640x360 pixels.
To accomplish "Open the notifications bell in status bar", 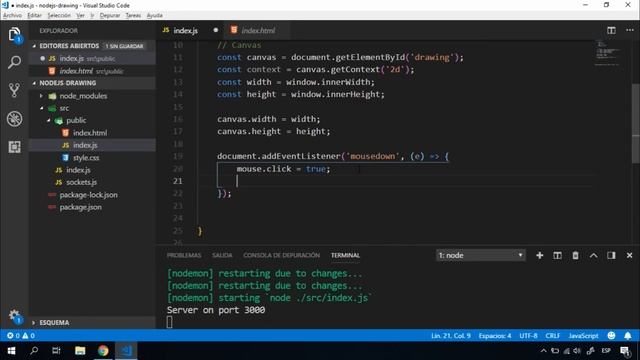I will pos(628,336).
